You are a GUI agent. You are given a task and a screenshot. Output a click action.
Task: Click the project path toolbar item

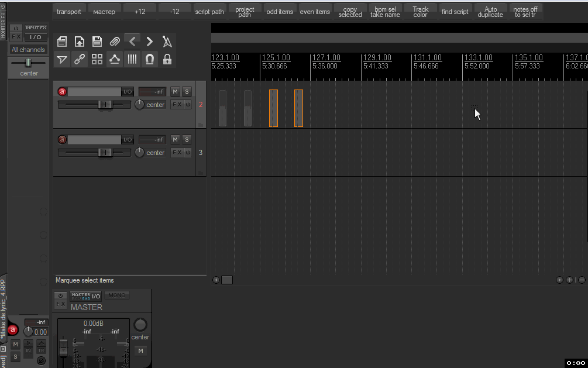click(245, 12)
